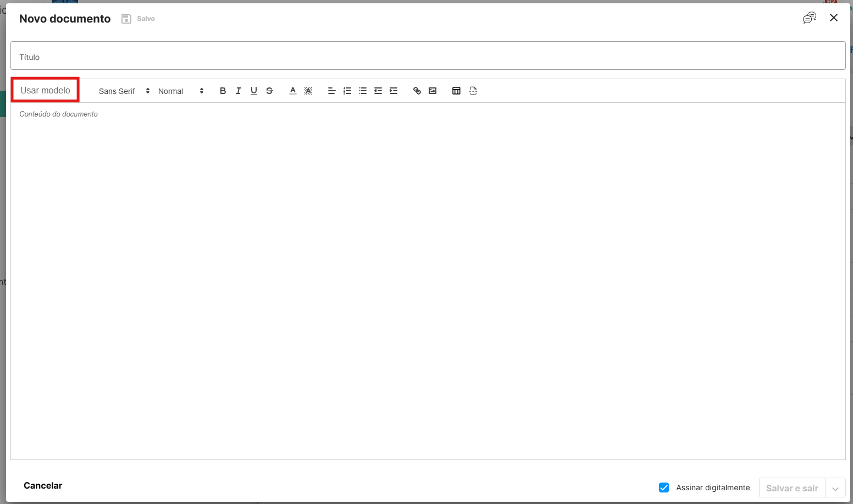
Task: Uncheck Assinar digitalmente checkbox
Action: [664, 488]
